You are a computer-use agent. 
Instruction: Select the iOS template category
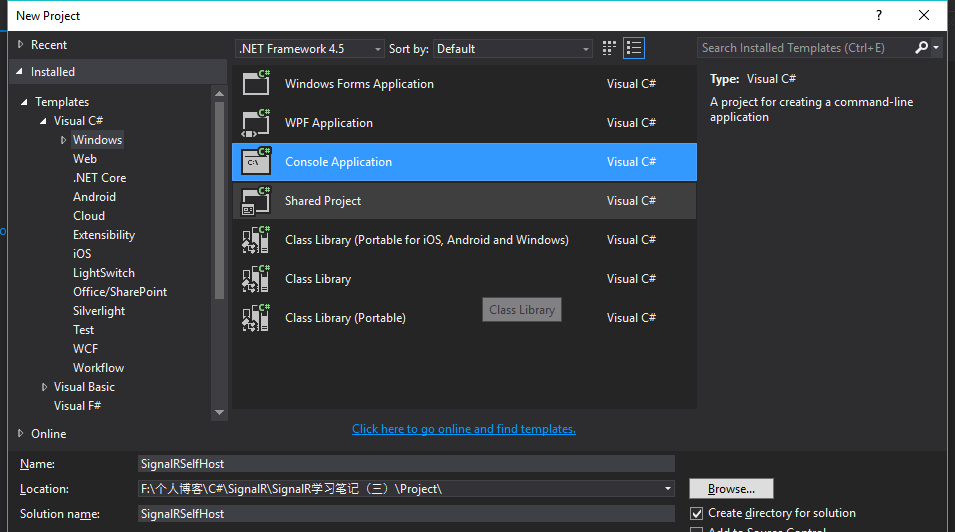point(82,254)
